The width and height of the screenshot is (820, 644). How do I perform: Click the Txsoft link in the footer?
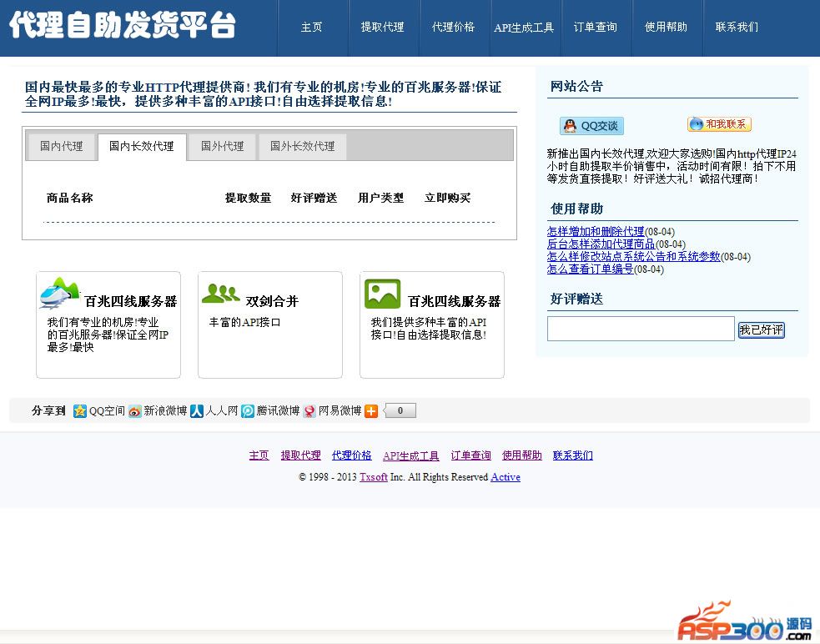[x=373, y=477]
